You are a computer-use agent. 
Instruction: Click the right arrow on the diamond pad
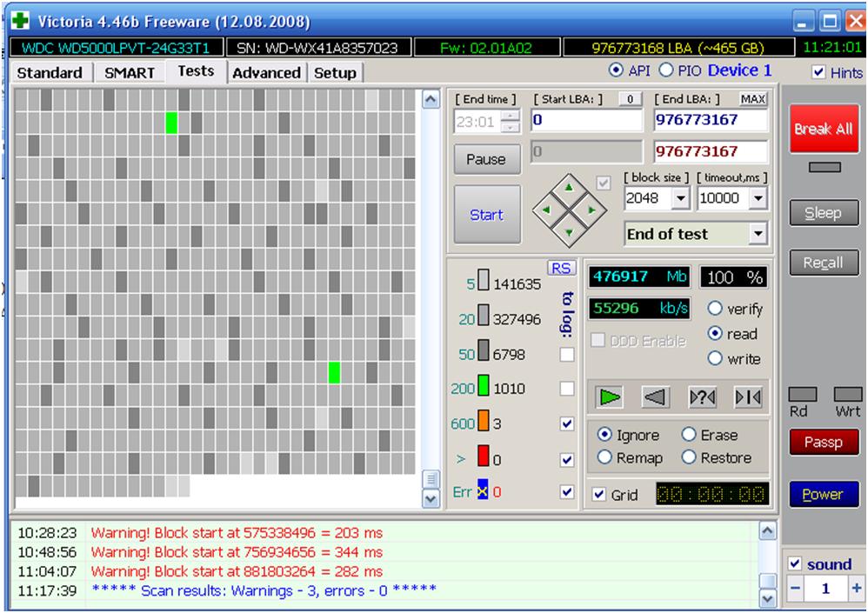click(x=591, y=210)
